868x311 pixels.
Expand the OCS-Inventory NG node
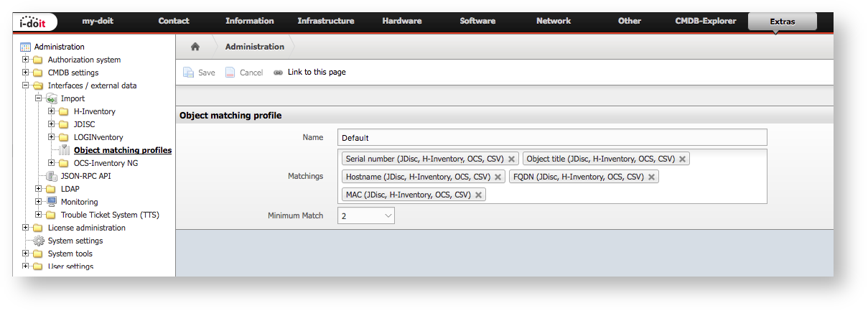[52, 163]
